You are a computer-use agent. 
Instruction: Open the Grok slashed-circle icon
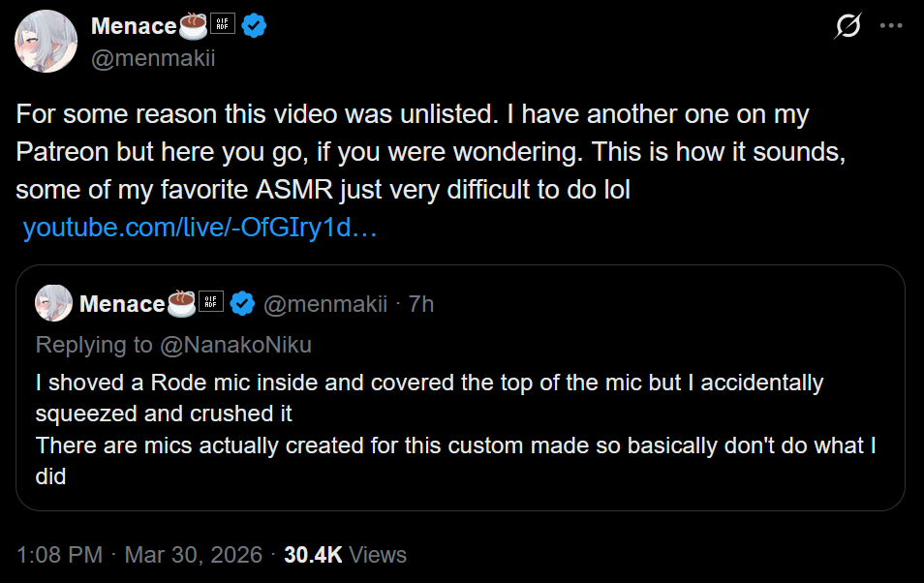[x=847, y=27]
